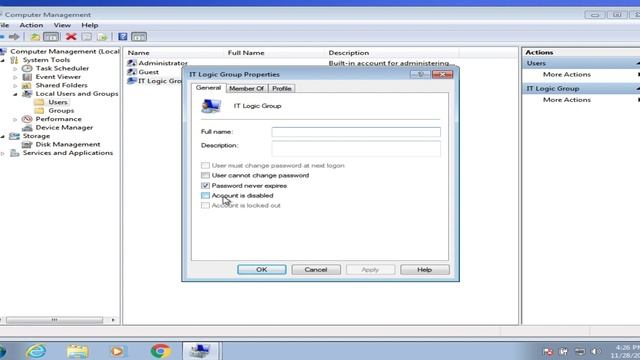Image resolution: width=640 pixels, height=360 pixels.
Task: Collapse IT Logic Group actions section
Action: pos(637,89)
